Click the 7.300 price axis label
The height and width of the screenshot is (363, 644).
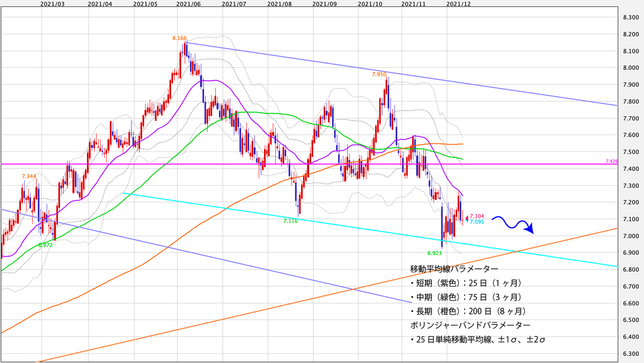631,186
